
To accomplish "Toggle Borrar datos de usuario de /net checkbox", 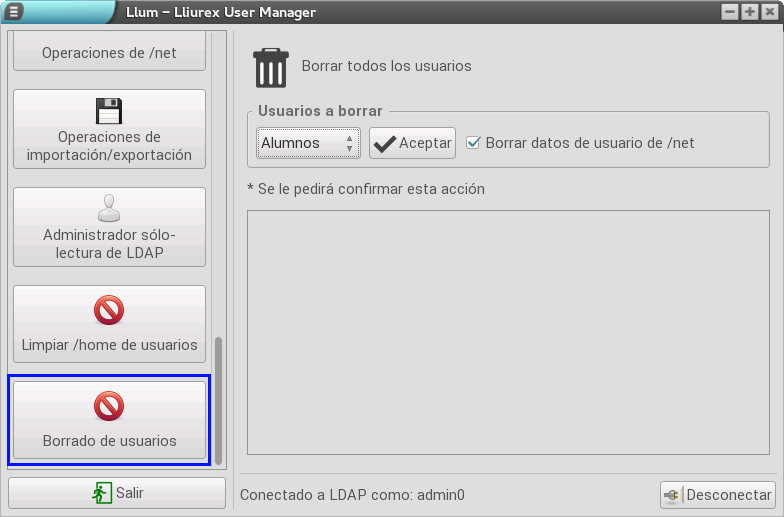I will [x=474, y=143].
